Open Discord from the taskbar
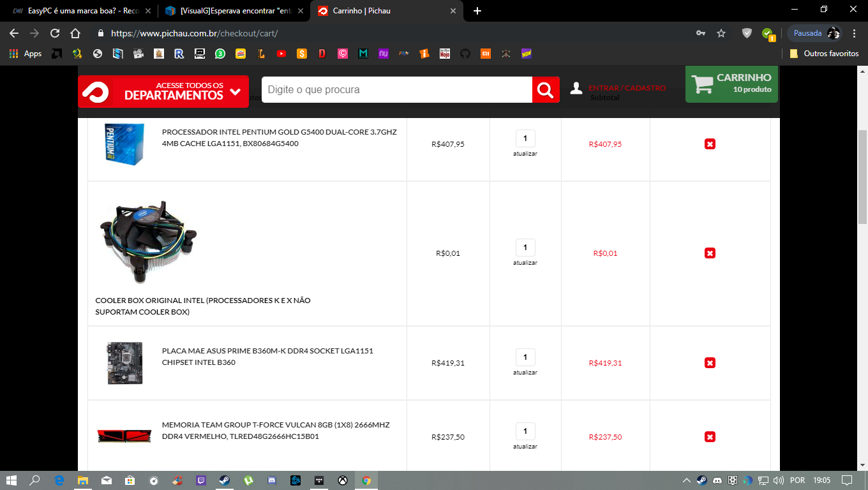868x490 pixels. coord(272,480)
